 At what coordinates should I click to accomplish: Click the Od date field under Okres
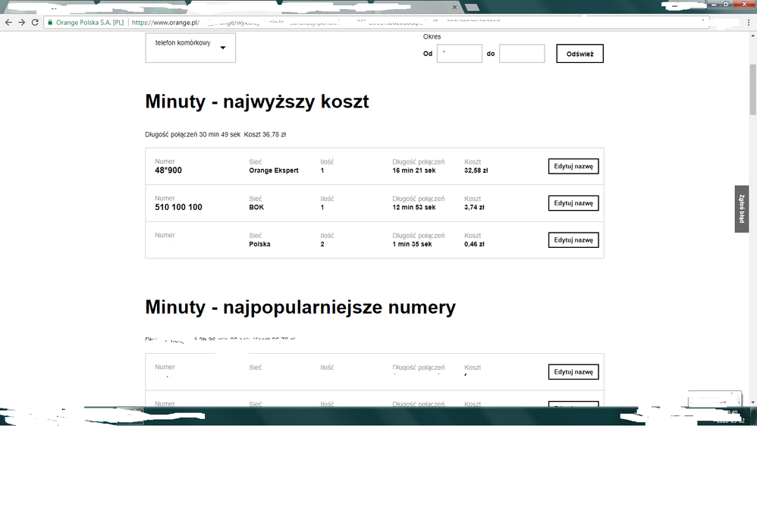click(x=459, y=53)
